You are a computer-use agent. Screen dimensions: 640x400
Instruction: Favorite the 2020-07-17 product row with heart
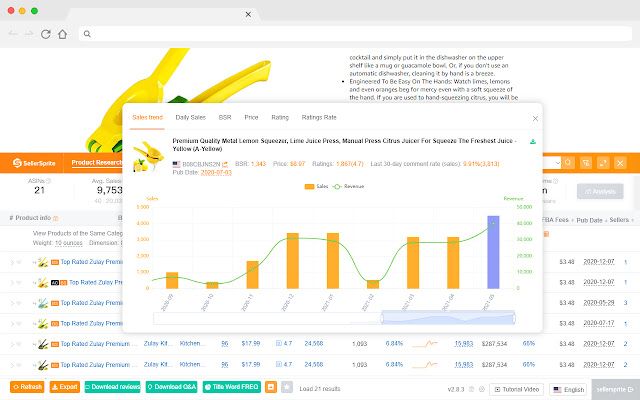18,324
